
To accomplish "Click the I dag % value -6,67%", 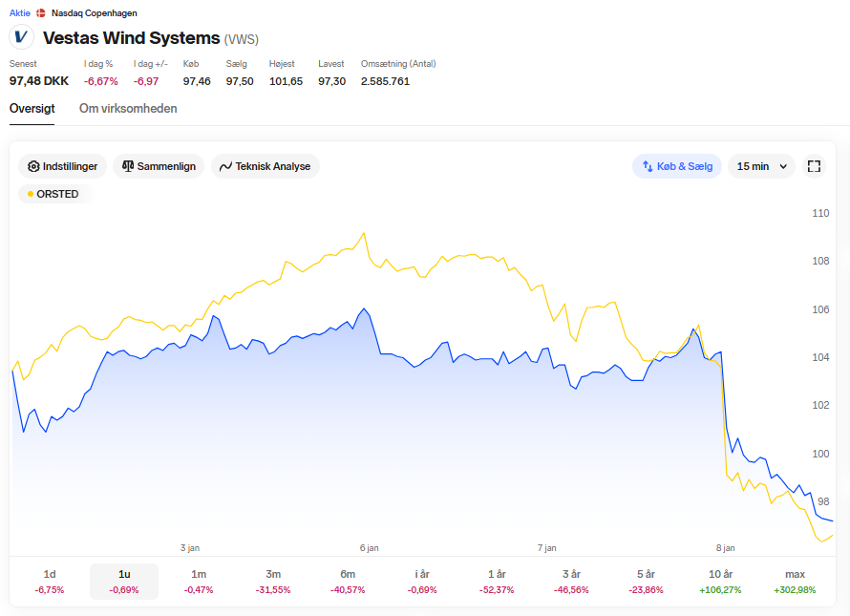I will pos(101,81).
